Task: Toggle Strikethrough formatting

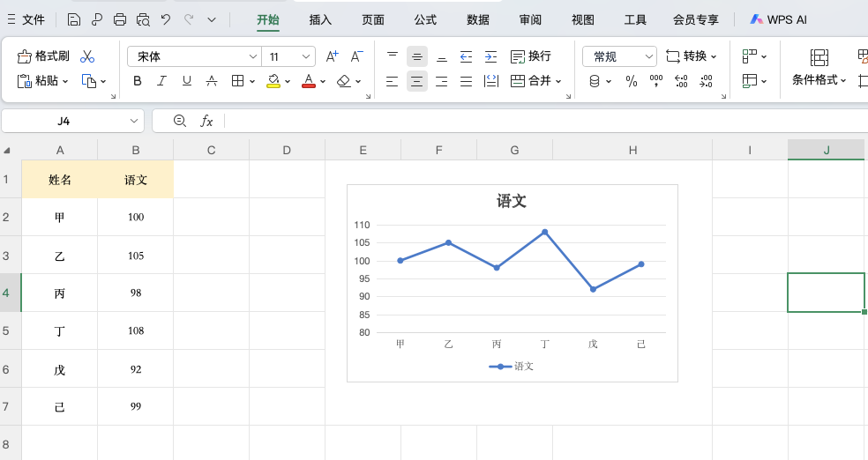Action: click(x=212, y=81)
